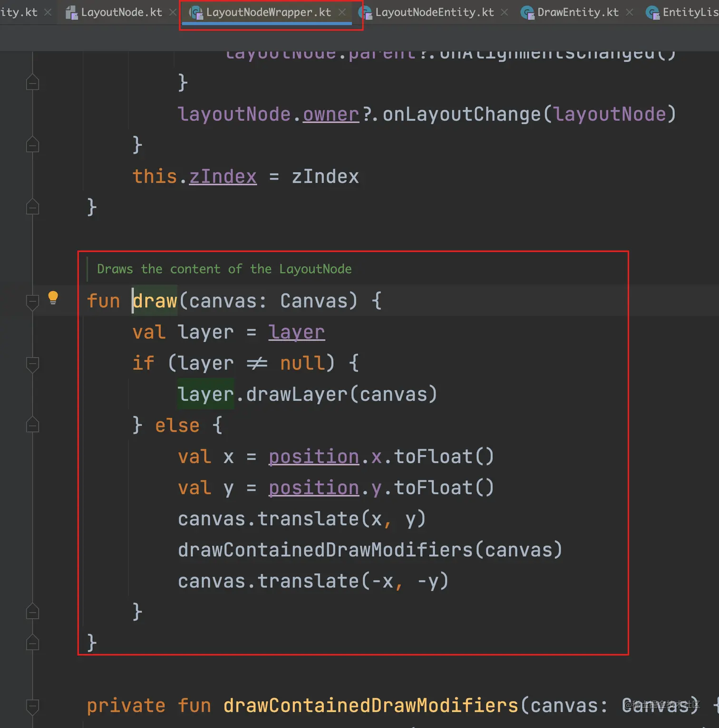Collapse the 'fun draw' function fold marker
This screenshot has height=728, width=719.
click(x=32, y=302)
